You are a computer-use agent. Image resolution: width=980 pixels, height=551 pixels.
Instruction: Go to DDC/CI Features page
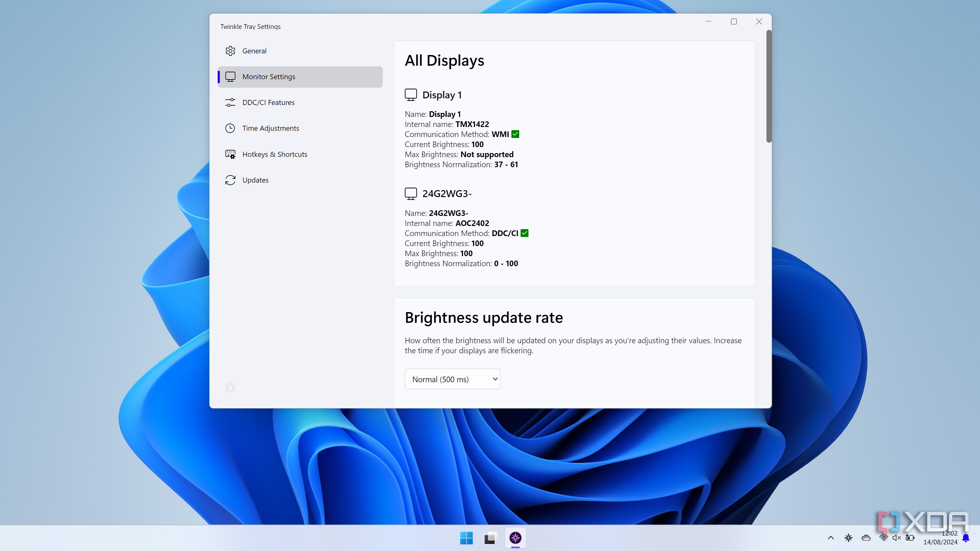tap(300, 103)
